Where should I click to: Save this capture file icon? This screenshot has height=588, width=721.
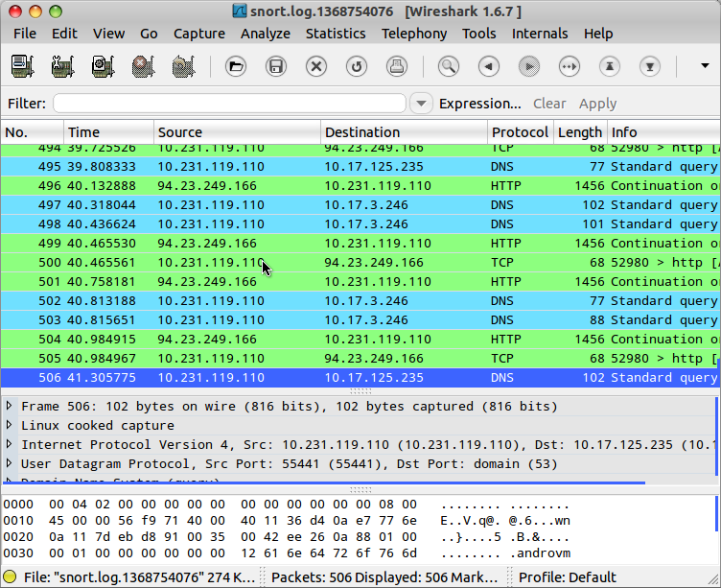276,67
